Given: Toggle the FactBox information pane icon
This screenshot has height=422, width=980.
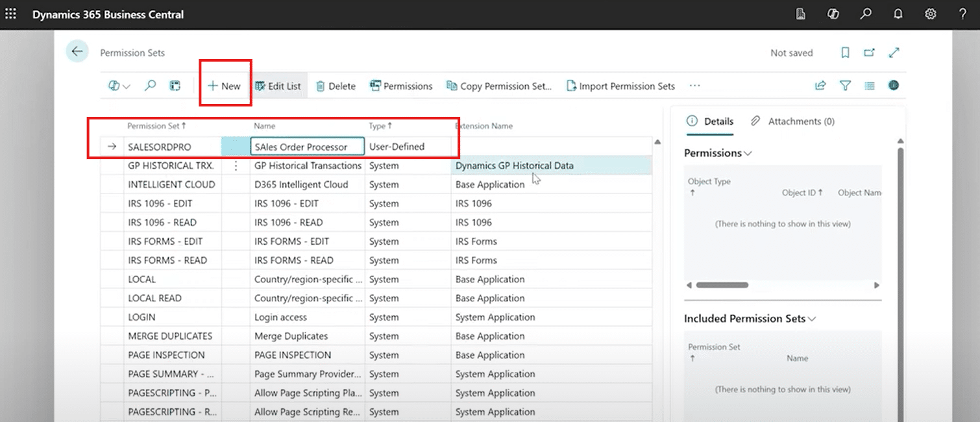Looking at the screenshot, I should tap(894, 86).
